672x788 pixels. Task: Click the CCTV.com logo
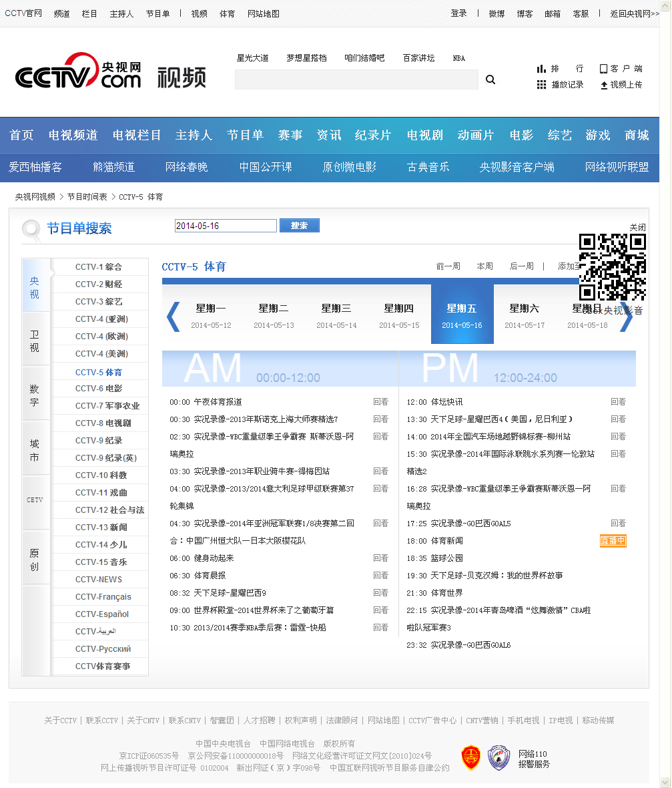point(78,71)
